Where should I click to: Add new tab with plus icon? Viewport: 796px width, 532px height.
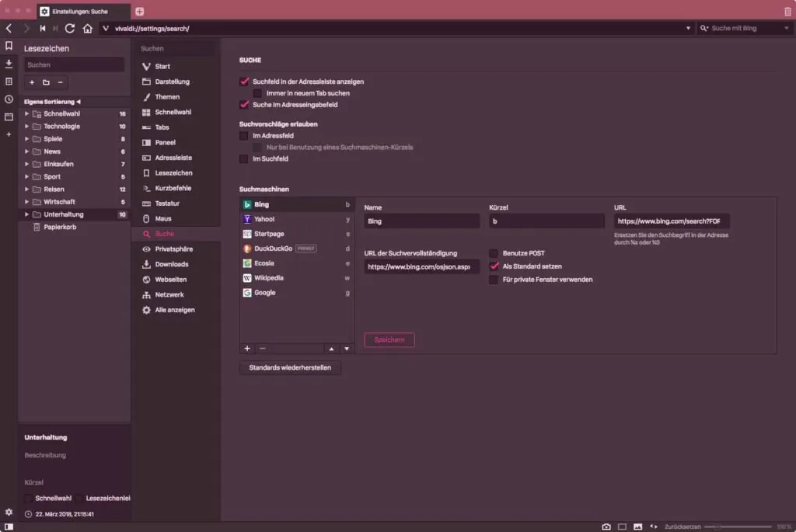point(140,12)
